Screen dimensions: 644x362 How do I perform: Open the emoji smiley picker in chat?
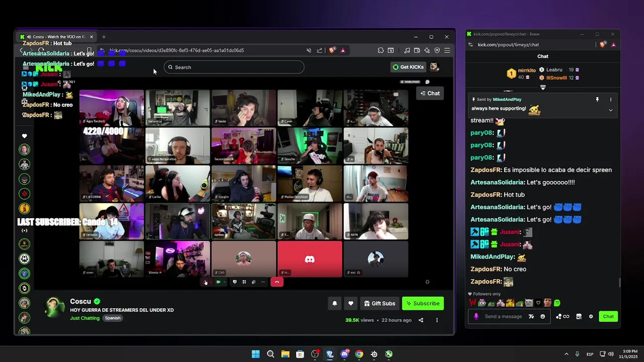(542, 317)
